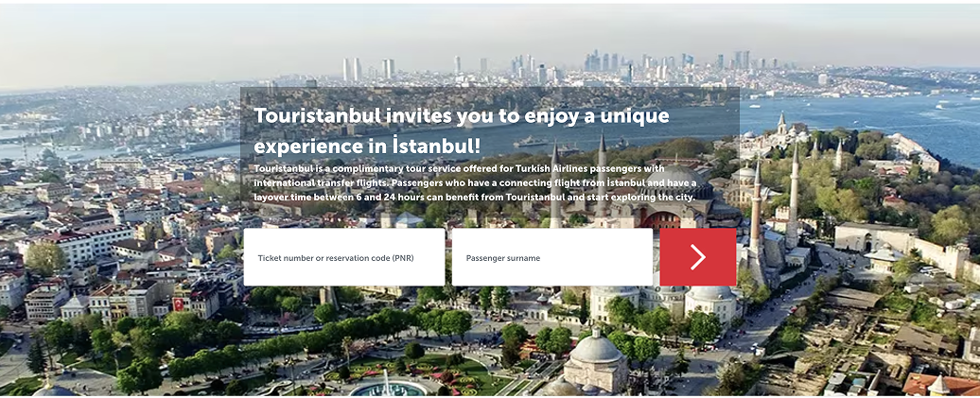
Task: Focus the ticket number or PNR field
Action: coord(343,257)
